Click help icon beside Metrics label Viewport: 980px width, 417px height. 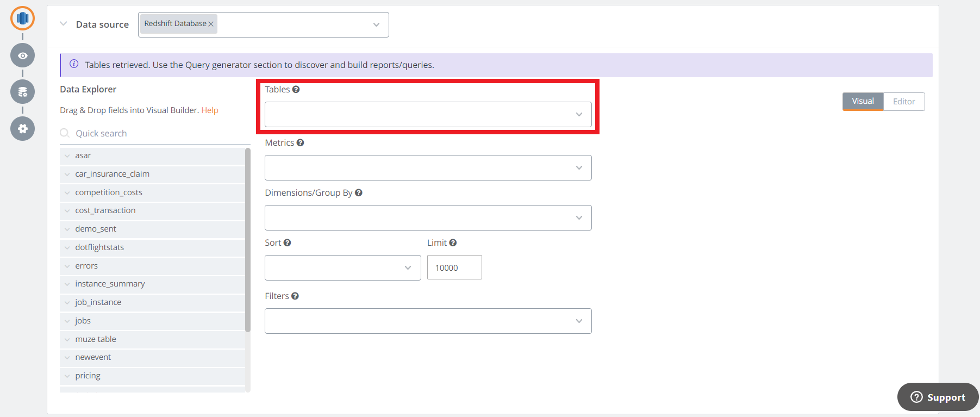point(301,143)
